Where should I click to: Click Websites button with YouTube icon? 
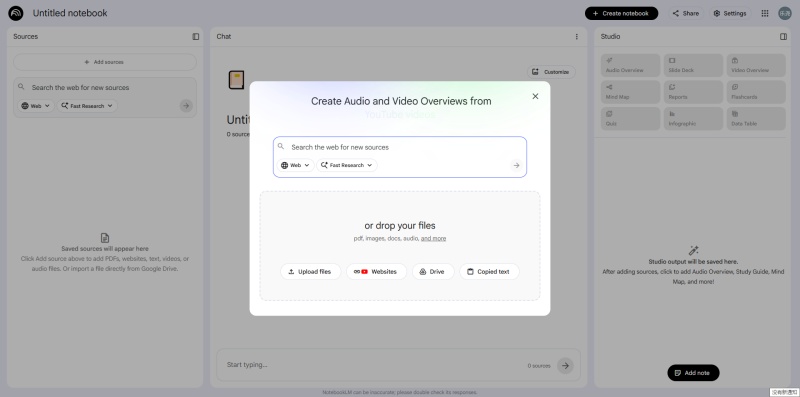pyautogui.click(x=376, y=271)
